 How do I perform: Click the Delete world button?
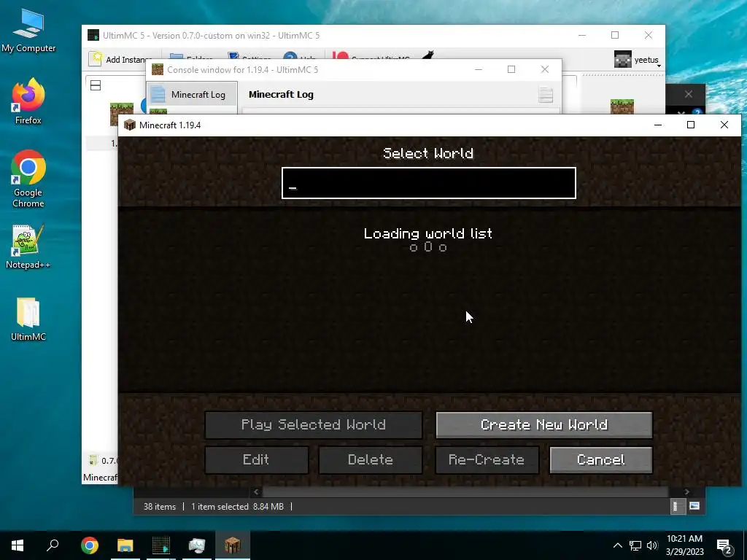click(370, 459)
